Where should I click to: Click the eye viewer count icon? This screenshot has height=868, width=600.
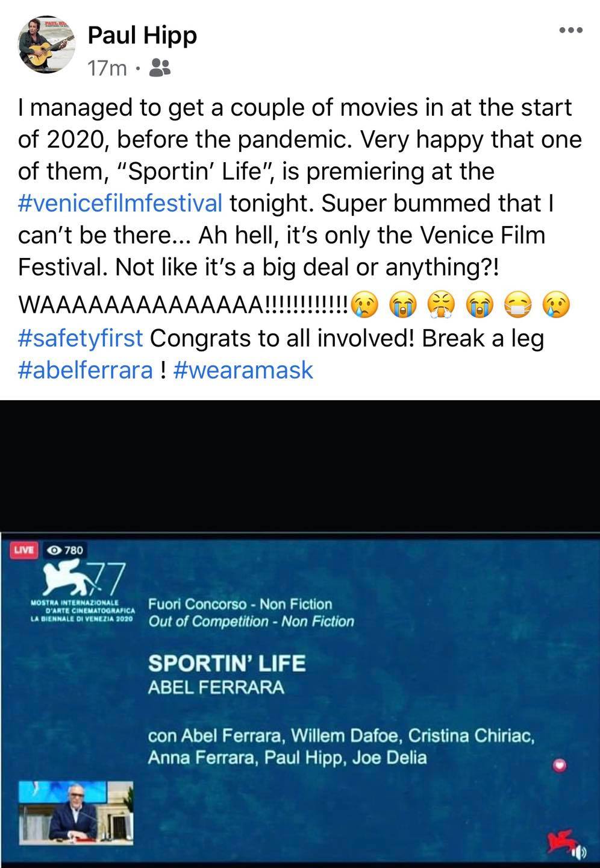(55, 550)
